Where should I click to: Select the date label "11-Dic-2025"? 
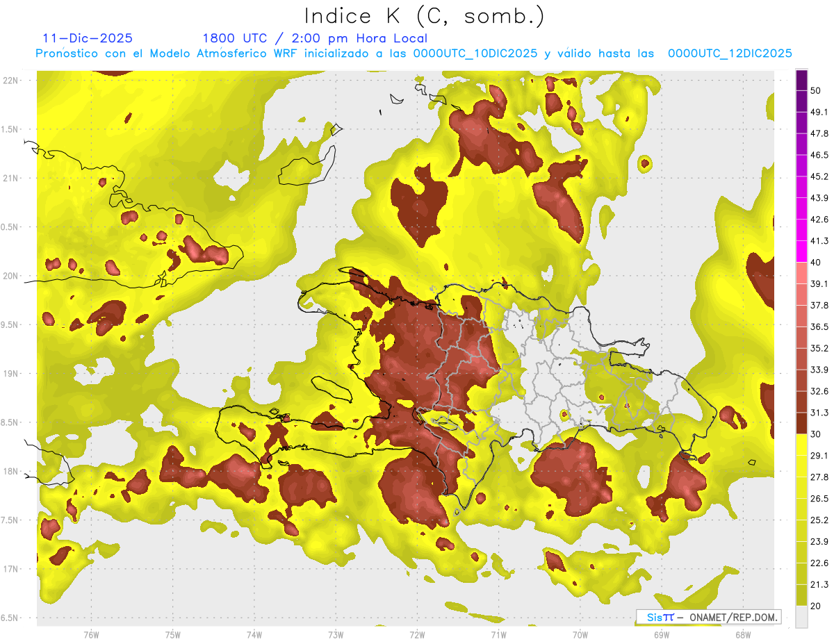(x=88, y=38)
